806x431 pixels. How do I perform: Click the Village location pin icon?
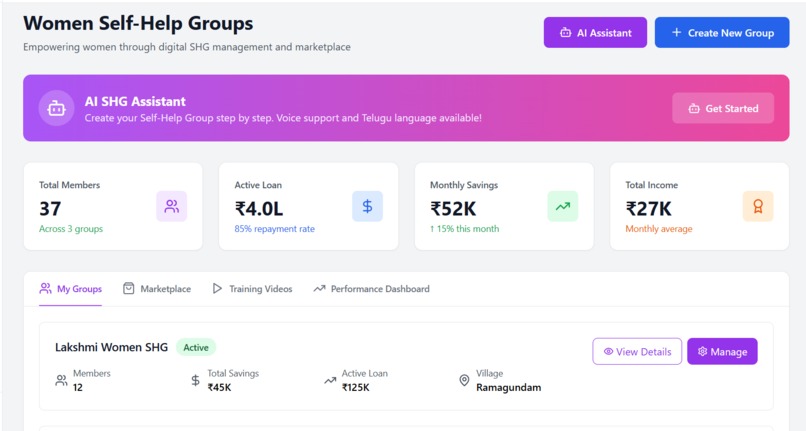(x=464, y=381)
